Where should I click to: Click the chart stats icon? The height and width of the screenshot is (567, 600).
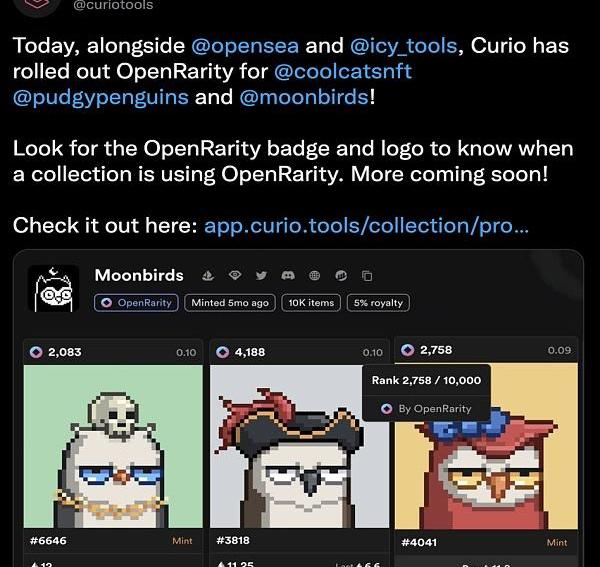(341, 275)
